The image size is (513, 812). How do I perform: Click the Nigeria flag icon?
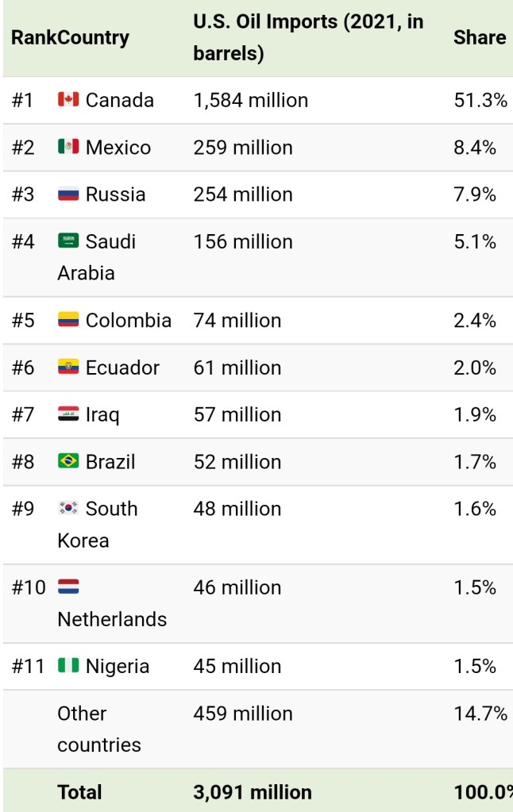68,665
